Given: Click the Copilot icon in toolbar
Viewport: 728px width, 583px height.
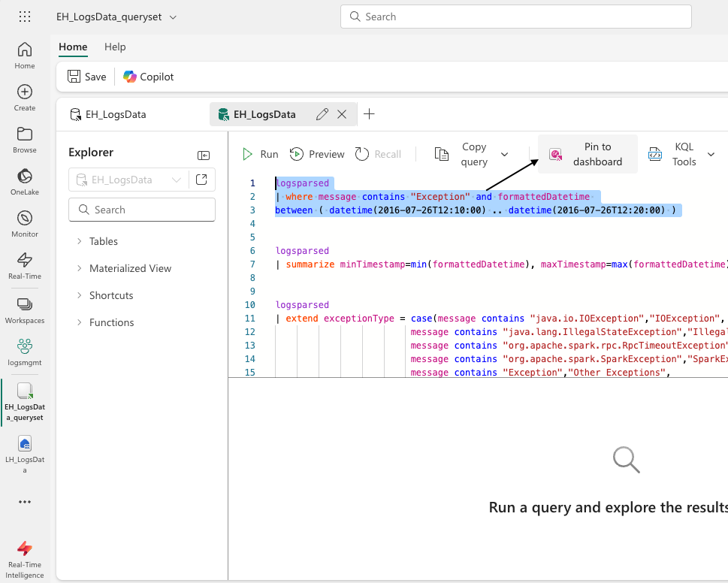Looking at the screenshot, I should pos(130,77).
